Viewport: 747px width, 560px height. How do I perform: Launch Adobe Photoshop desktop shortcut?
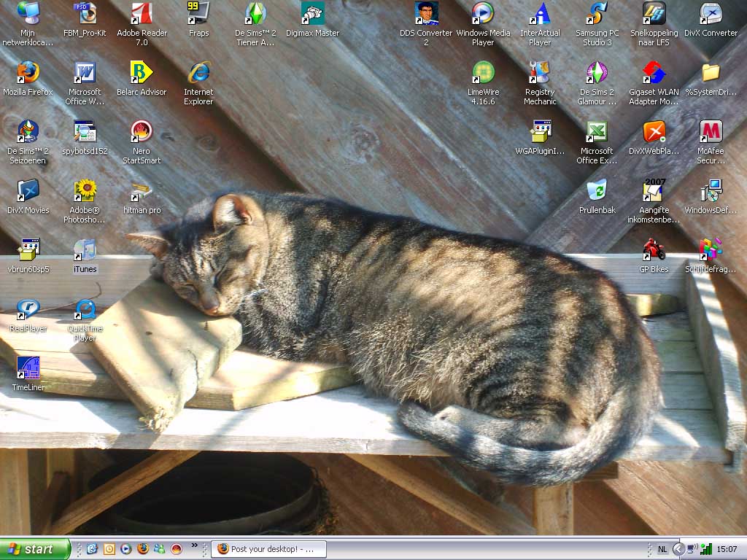tap(85, 201)
